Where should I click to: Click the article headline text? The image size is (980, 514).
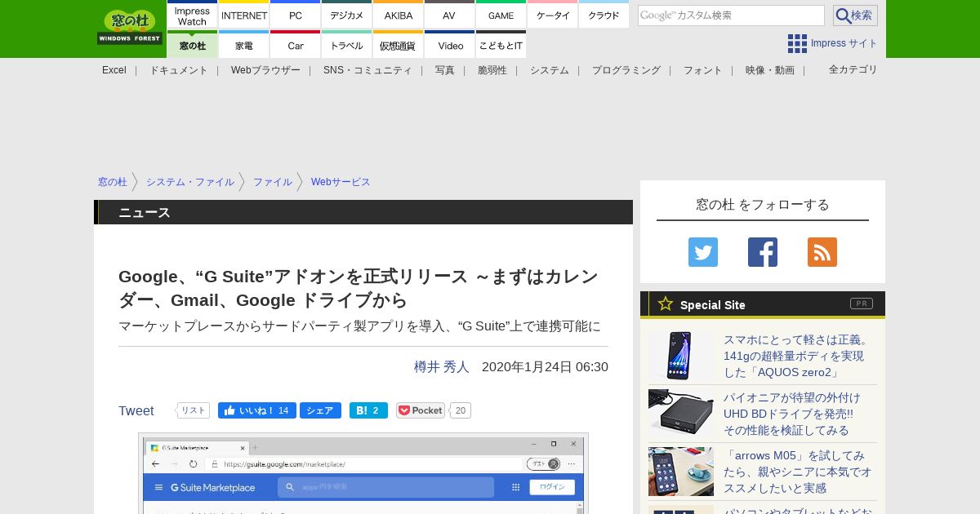[x=359, y=288]
